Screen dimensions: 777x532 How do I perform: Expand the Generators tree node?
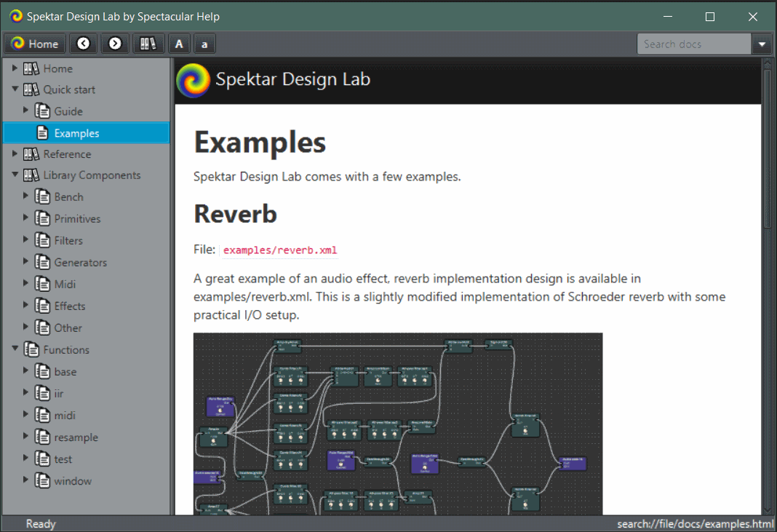(x=26, y=262)
